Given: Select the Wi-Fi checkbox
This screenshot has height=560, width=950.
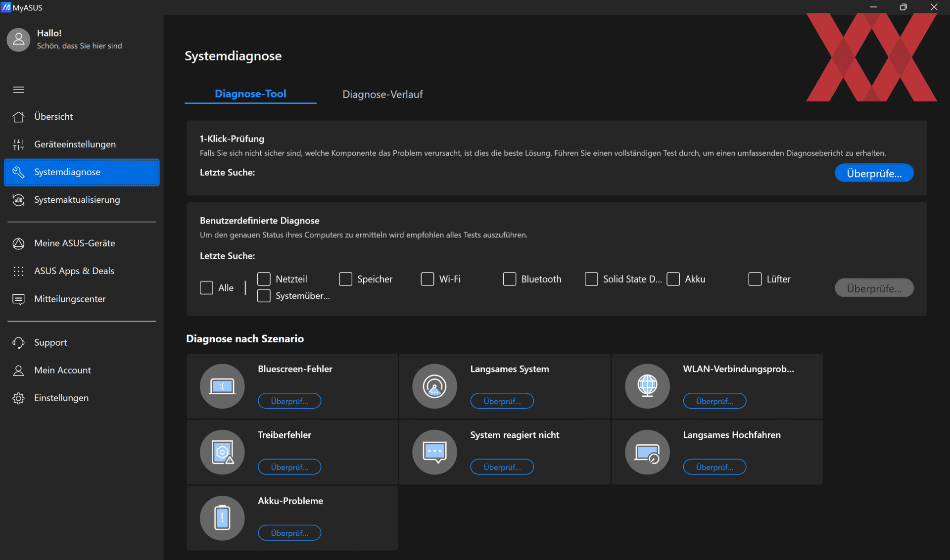Looking at the screenshot, I should (427, 279).
